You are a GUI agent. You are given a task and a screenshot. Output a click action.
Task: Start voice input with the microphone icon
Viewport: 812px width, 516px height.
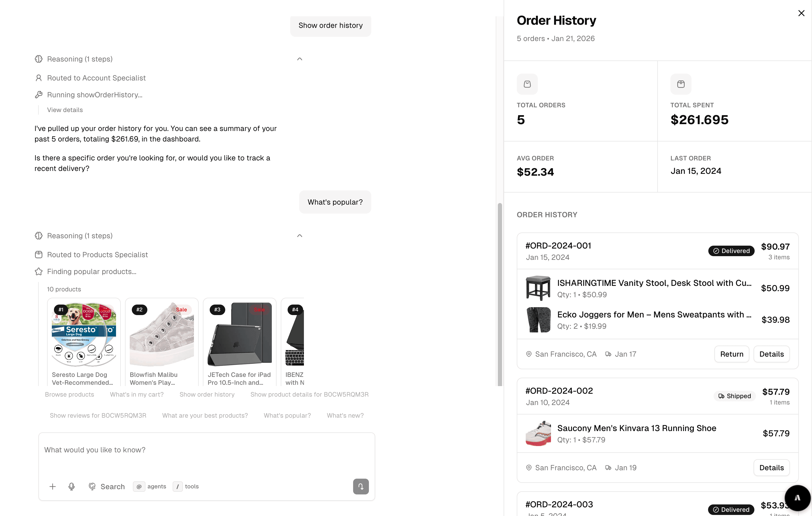point(72,486)
